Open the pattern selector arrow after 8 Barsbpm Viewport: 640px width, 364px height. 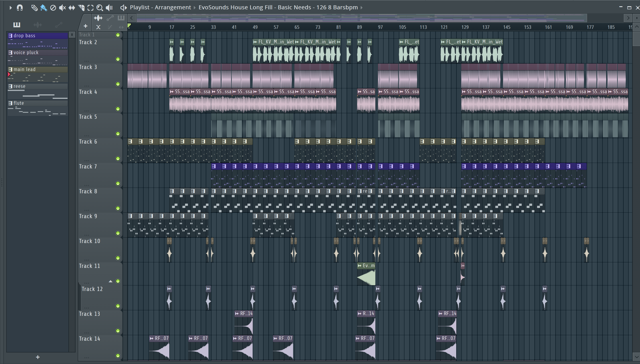tap(361, 8)
